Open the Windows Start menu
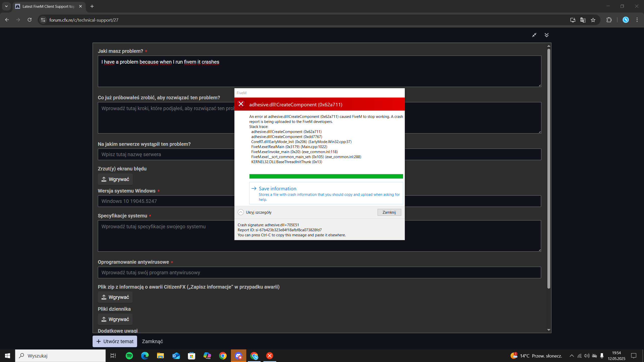The height and width of the screenshot is (362, 644). (x=8, y=356)
